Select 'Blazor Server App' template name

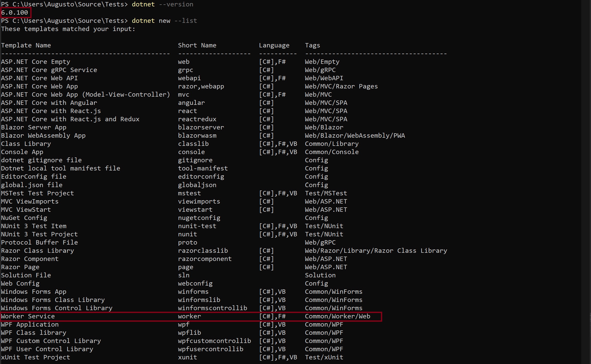[x=34, y=127]
